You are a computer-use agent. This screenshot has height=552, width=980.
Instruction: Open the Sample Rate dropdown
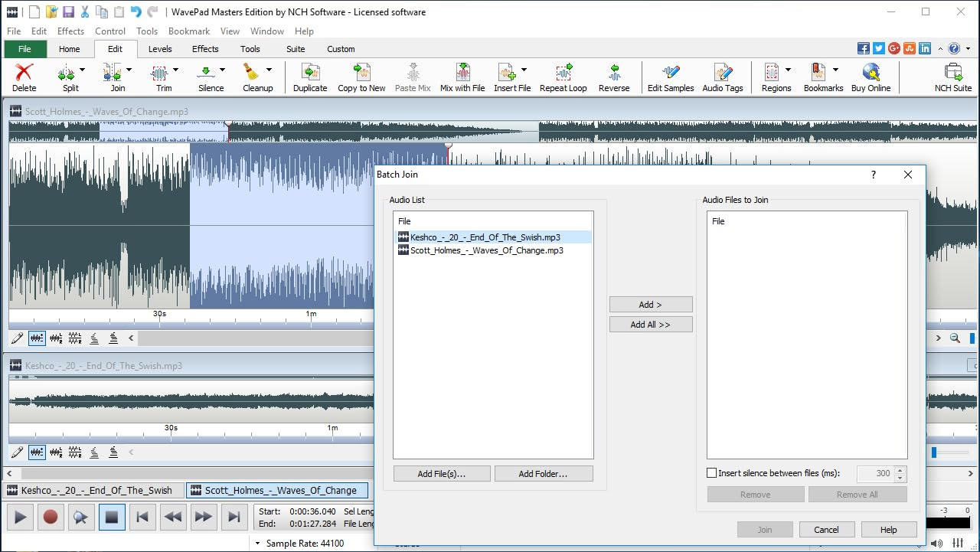258,543
